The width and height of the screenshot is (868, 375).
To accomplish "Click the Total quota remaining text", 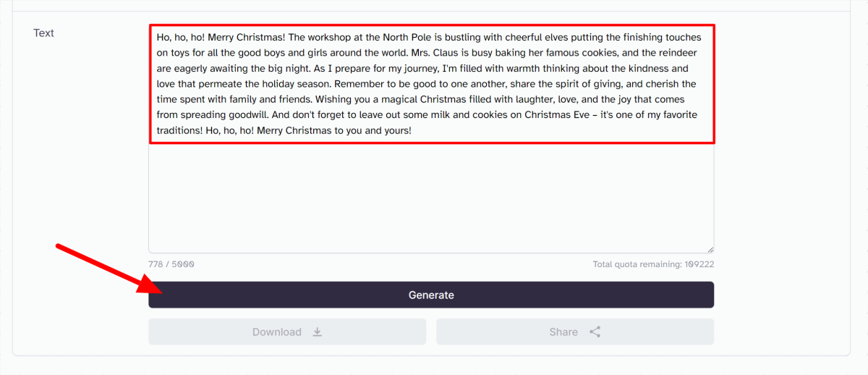I will click(x=653, y=265).
